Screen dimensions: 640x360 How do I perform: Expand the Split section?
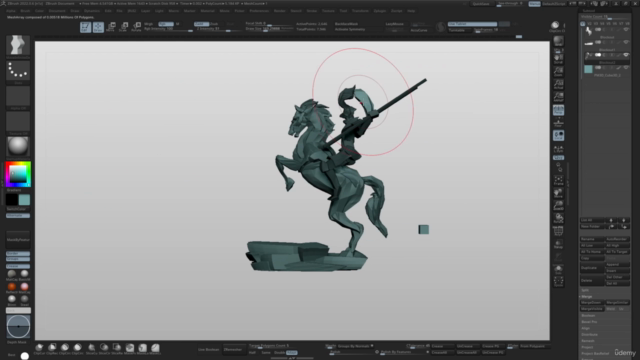585,290
